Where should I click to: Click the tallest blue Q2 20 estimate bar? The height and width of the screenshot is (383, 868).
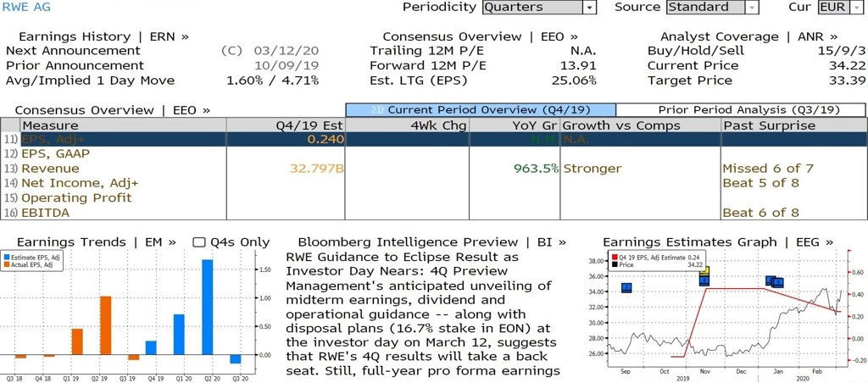click(x=207, y=308)
